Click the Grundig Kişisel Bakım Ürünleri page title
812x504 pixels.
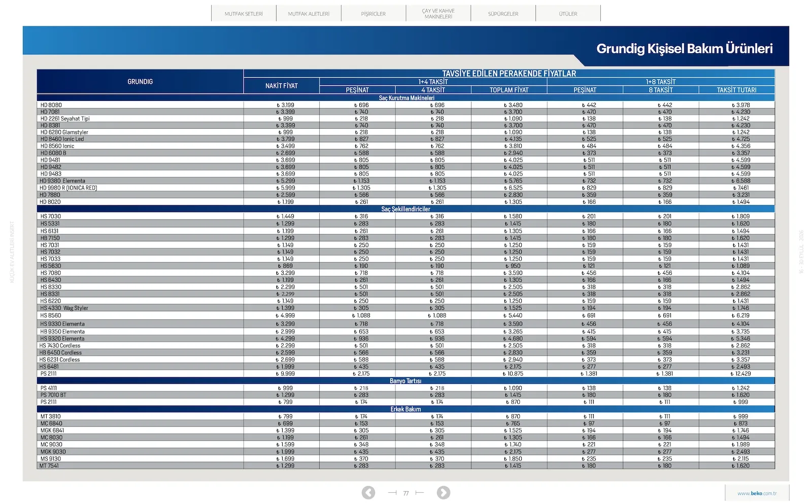pyautogui.click(x=684, y=49)
